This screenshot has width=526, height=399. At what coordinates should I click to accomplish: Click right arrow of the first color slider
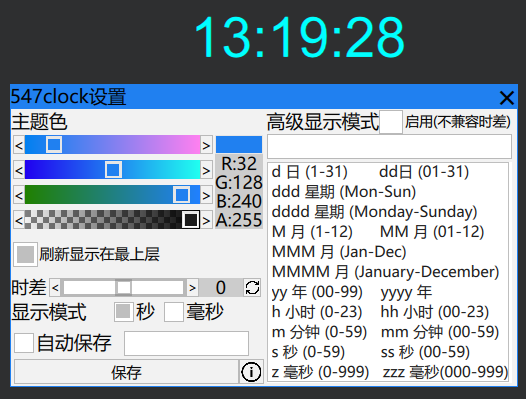206,145
